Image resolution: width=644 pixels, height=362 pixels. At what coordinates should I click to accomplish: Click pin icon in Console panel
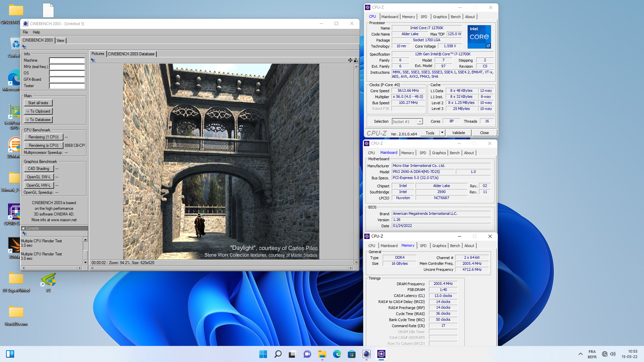click(x=24, y=234)
